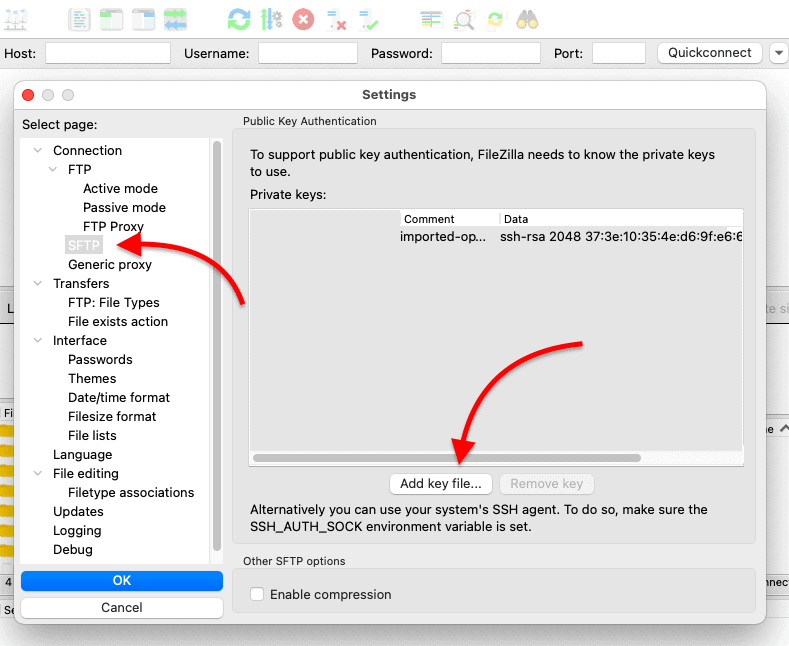Select the Themes page
This screenshot has height=646, width=789.
click(x=92, y=378)
